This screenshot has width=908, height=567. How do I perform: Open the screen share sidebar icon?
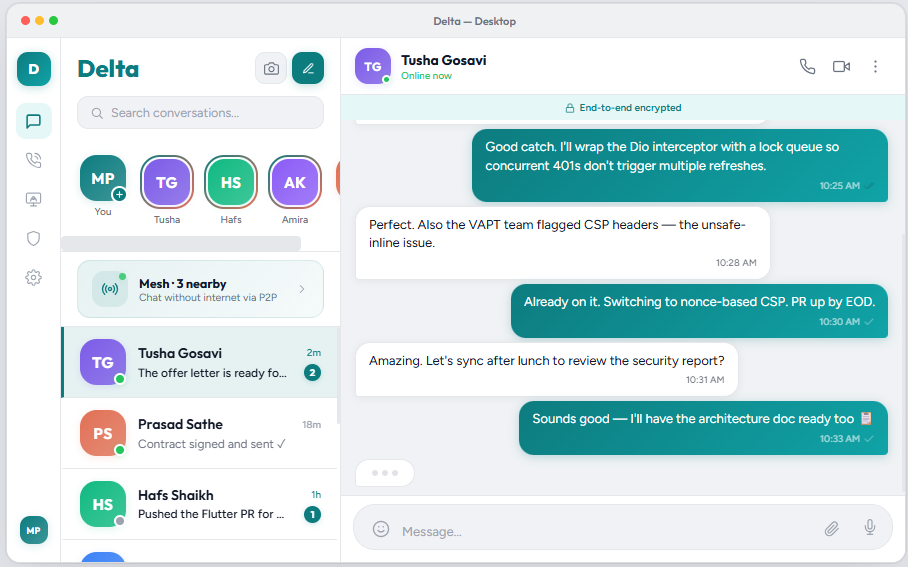pos(34,199)
